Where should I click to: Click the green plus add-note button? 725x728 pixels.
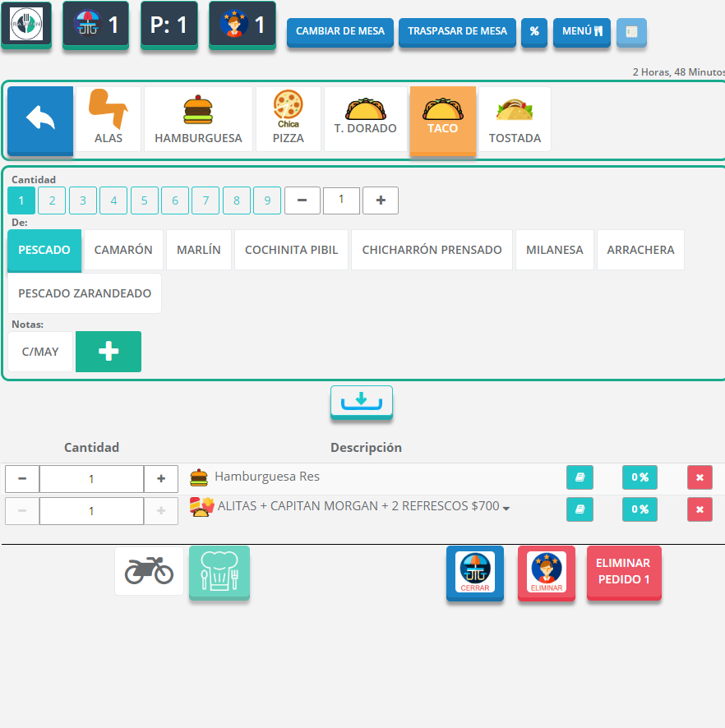click(x=109, y=352)
